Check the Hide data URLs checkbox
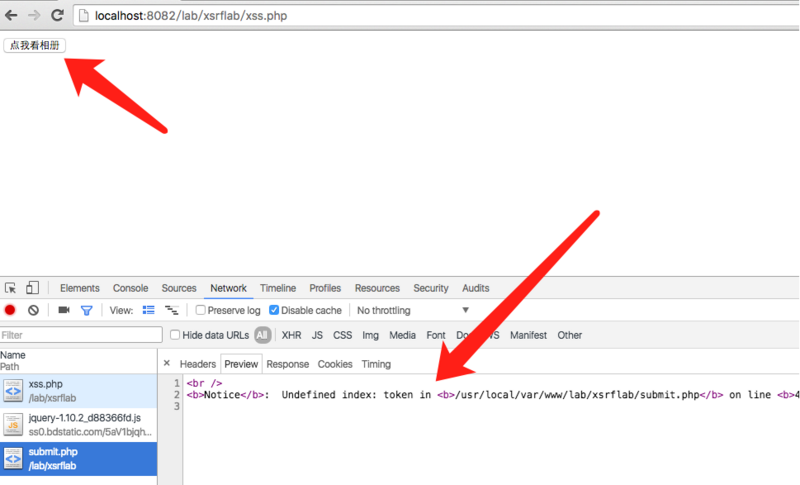Image resolution: width=800 pixels, height=485 pixels. point(175,335)
